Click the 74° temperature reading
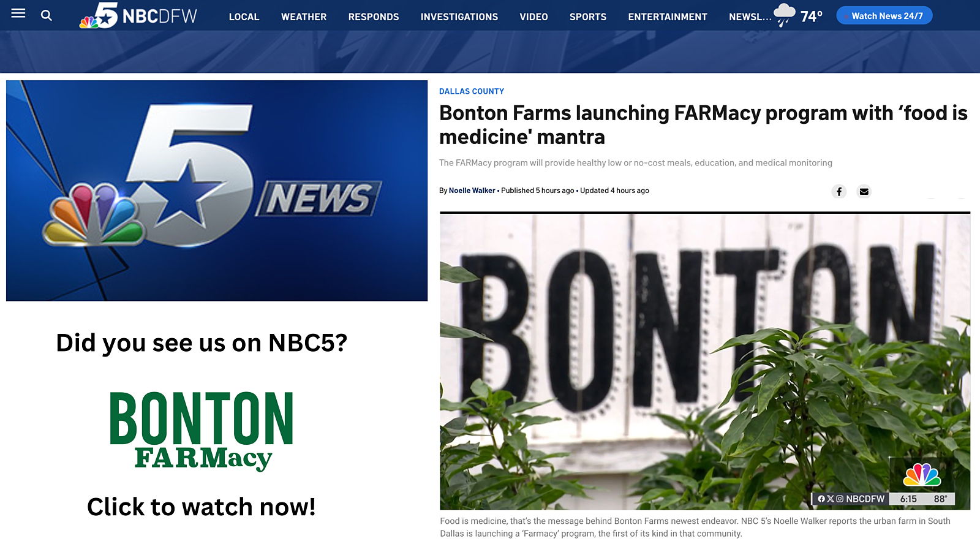 tap(812, 17)
